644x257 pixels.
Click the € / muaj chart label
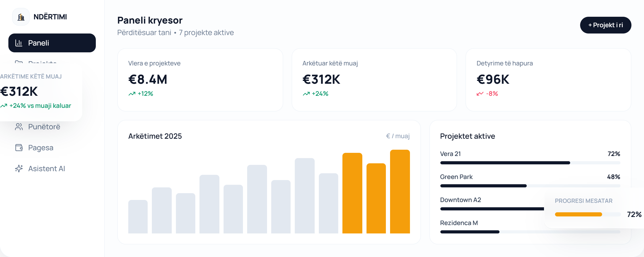(398, 136)
